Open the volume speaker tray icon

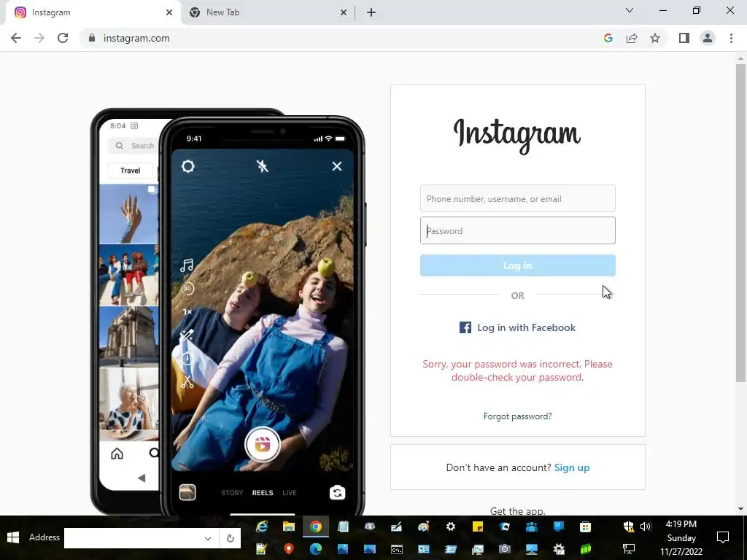(645, 526)
